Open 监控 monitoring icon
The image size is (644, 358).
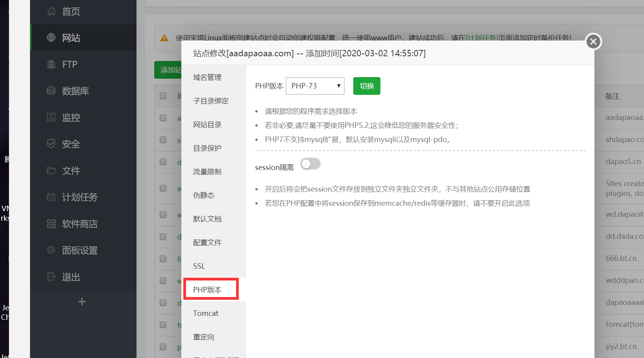(x=51, y=117)
